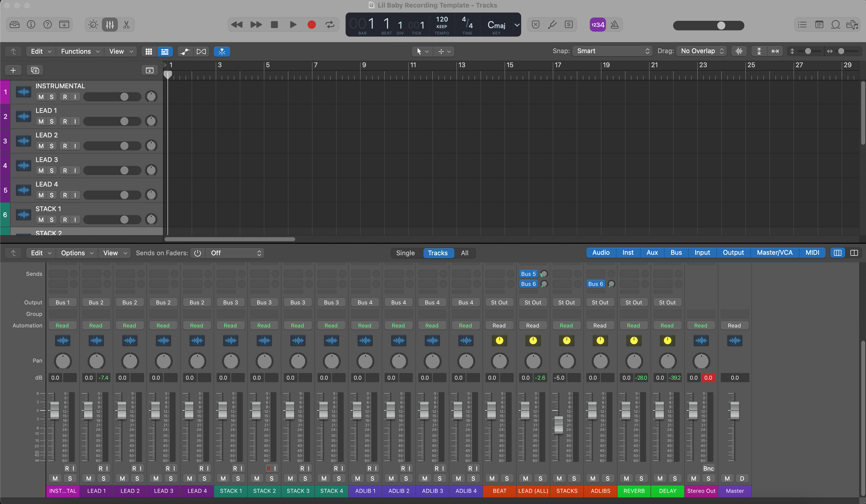Mute the LEAD 1 track
Screen dimensions: 866x504
pos(41,121)
